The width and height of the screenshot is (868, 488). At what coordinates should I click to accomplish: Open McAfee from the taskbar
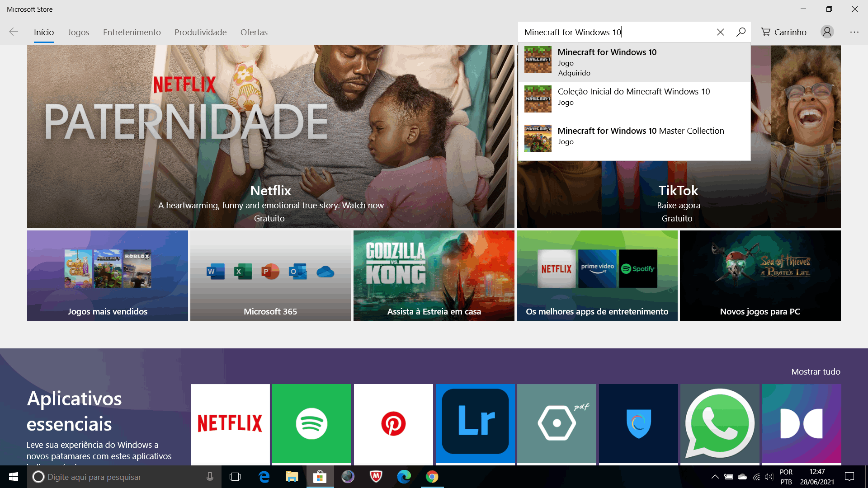pyautogui.click(x=376, y=477)
